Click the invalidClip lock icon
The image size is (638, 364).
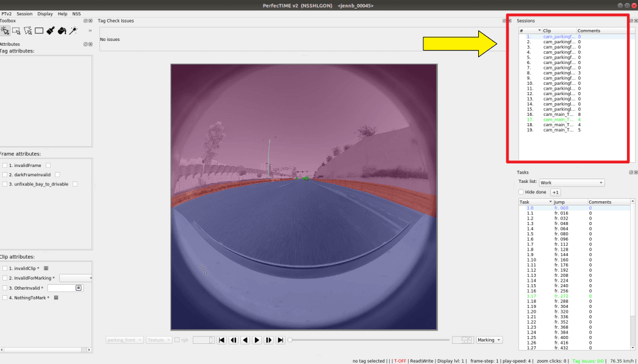(46, 268)
